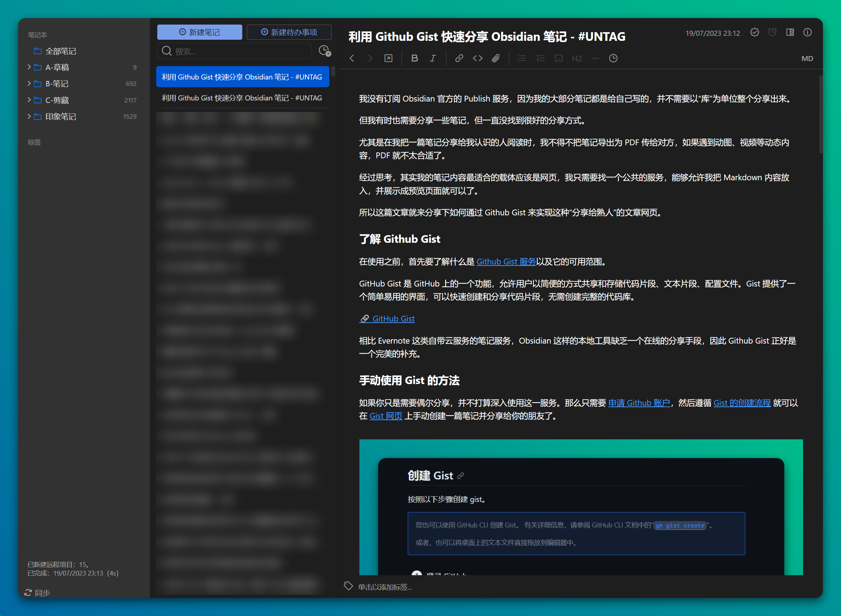The image size is (841, 616).
Task: Select the highlighted first note in list
Action: point(243,77)
